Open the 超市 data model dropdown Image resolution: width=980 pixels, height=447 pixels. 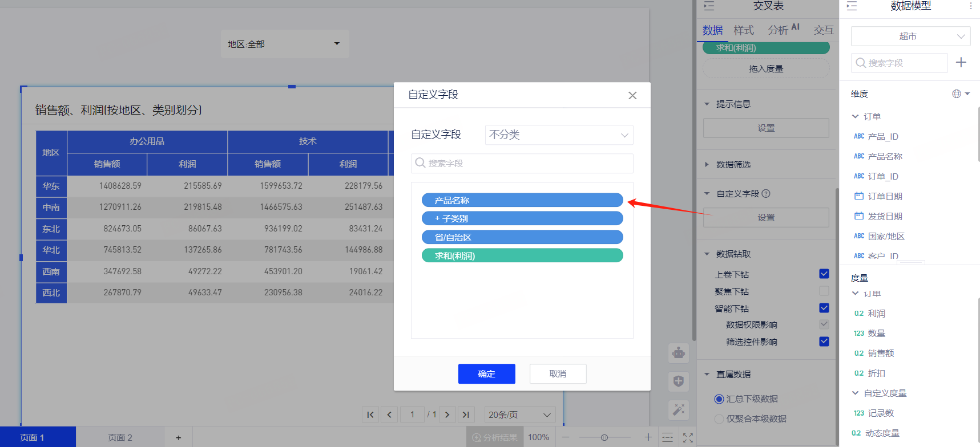[x=910, y=36]
